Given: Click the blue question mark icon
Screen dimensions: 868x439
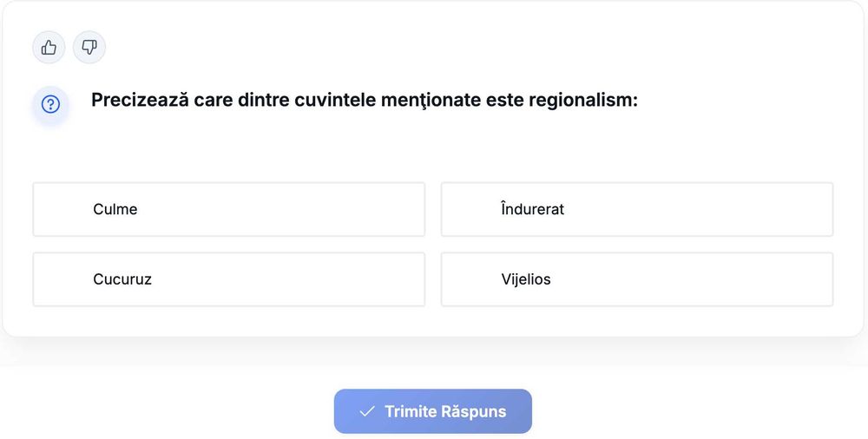Looking at the screenshot, I should click(50, 105).
